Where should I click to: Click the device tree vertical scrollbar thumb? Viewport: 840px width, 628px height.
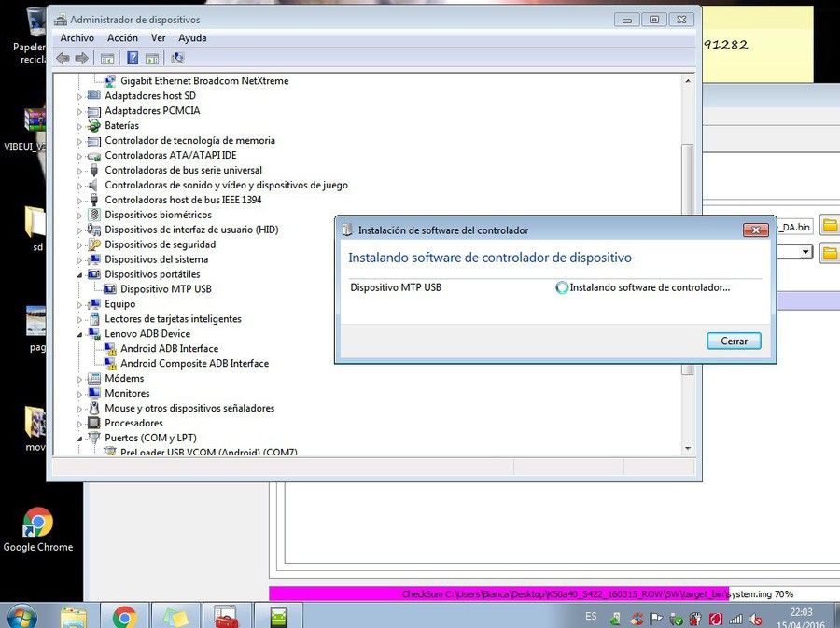(687, 259)
